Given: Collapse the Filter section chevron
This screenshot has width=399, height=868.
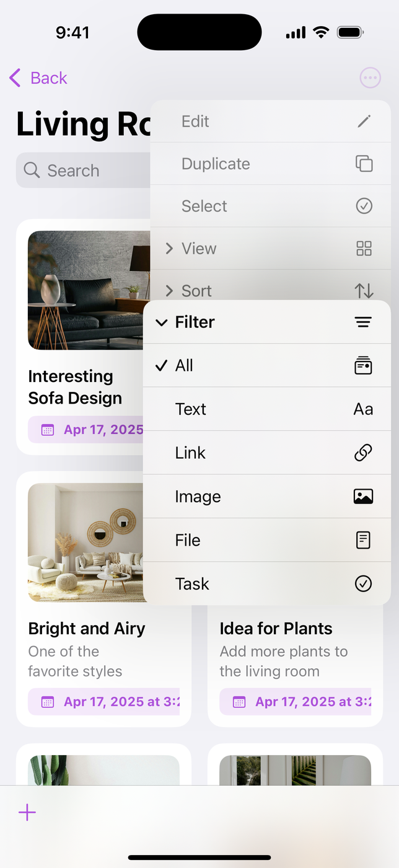Looking at the screenshot, I should coord(162,322).
